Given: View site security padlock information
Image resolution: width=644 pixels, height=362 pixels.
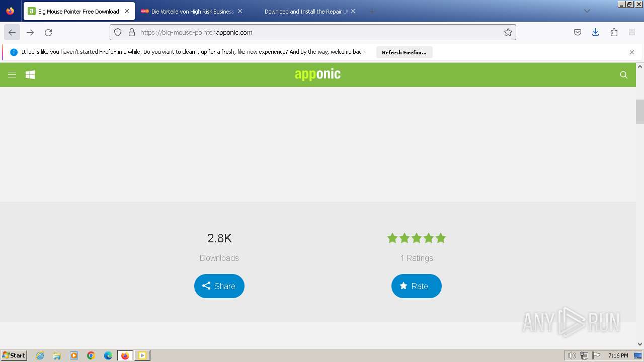Looking at the screenshot, I should click(132, 32).
